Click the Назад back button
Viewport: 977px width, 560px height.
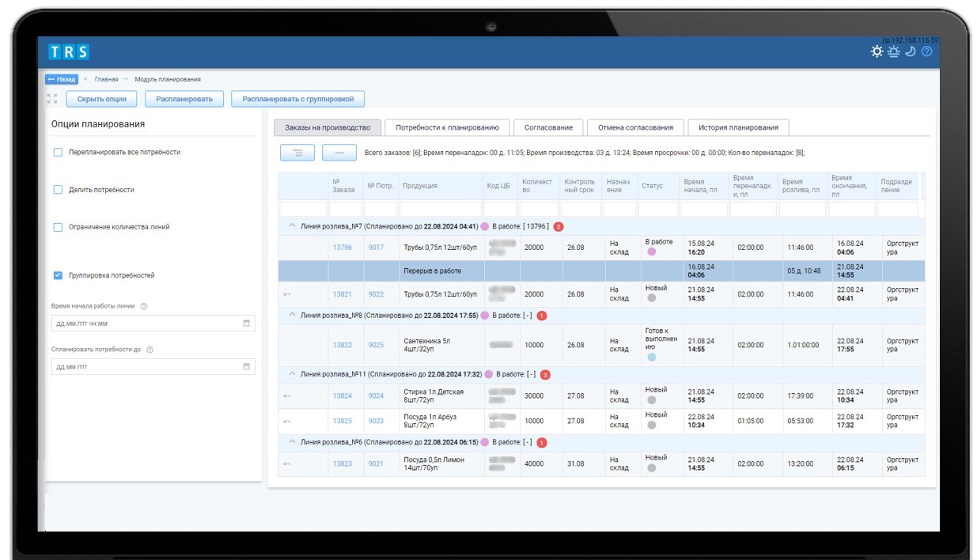(x=62, y=79)
